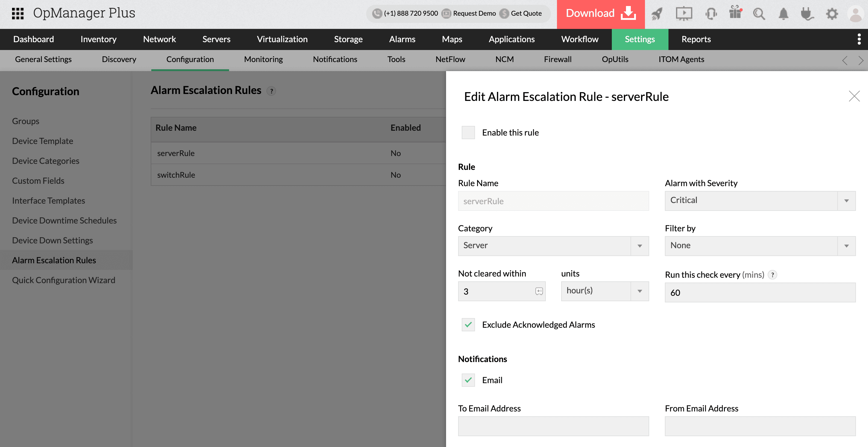Open the Alarms menu
This screenshot has height=447, width=868.
pyautogui.click(x=402, y=39)
